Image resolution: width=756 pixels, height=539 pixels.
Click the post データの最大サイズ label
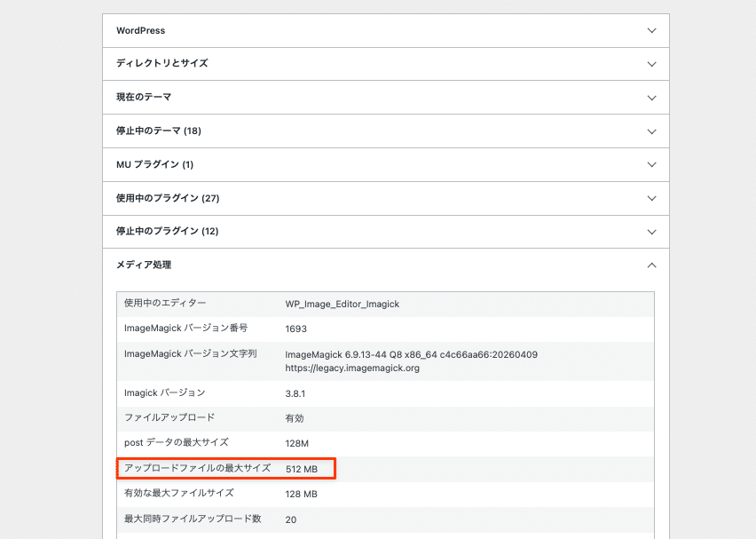point(177,442)
